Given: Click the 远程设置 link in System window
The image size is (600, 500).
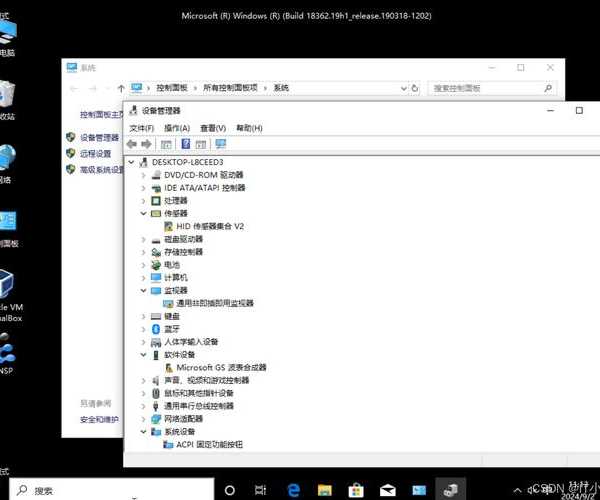Looking at the screenshot, I should point(95,154).
